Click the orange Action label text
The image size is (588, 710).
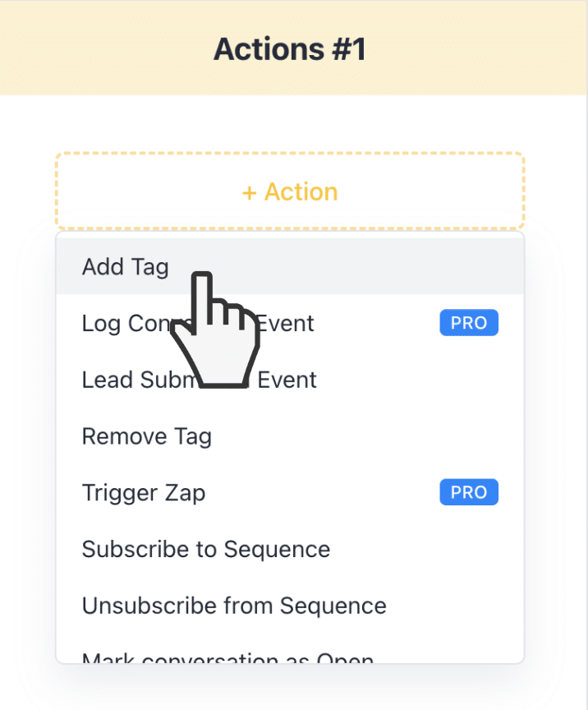point(301,192)
